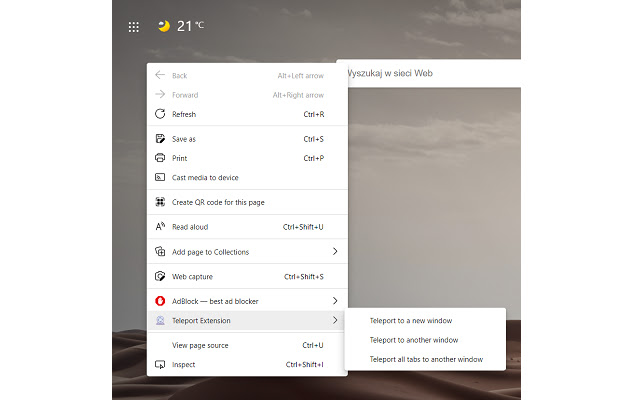Image resolution: width=640 pixels, height=400 pixels.
Task: Click the Ctrl+R shortcut text
Action: pyautogui.click(x=313, y=114)
